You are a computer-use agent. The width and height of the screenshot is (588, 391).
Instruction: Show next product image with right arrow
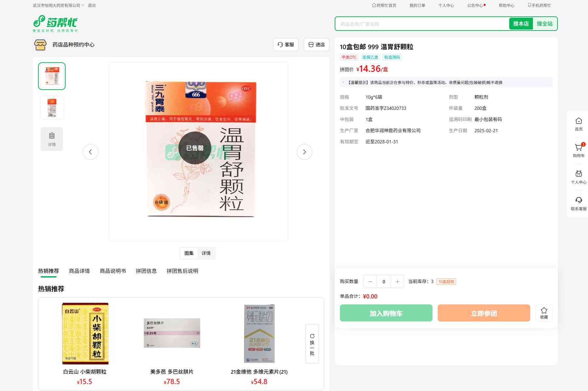pos(304,152)
